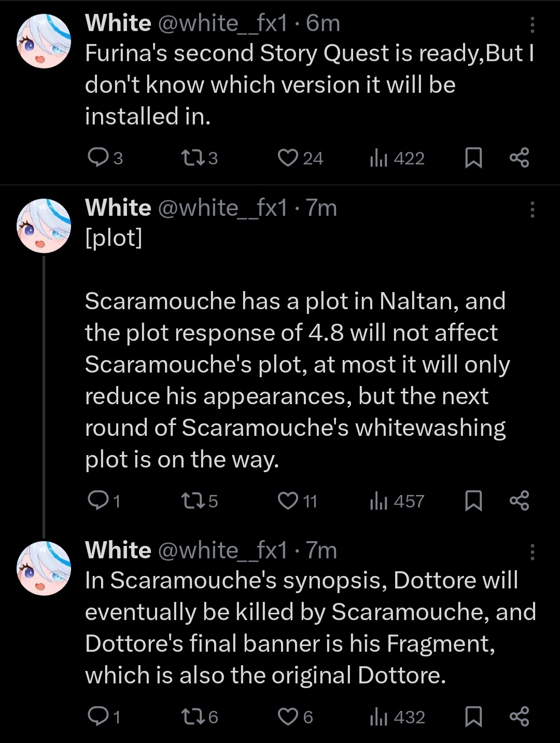The height and width of the screenshot is (743, 560).
Task: Open White's avatar on the first tweet
Action: [x=44, y=42]
